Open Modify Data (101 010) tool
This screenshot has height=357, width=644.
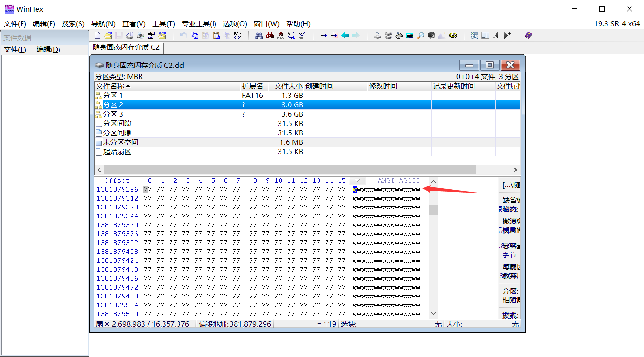point(237,35)
